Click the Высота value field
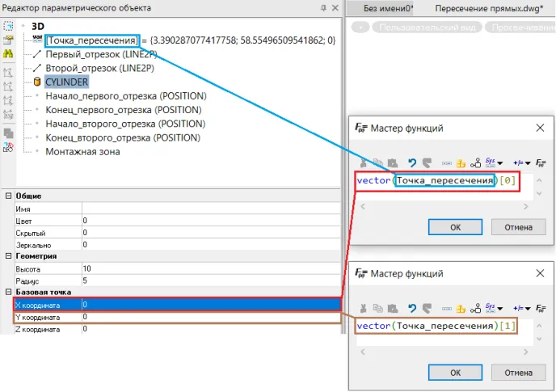 click(210, 268)
